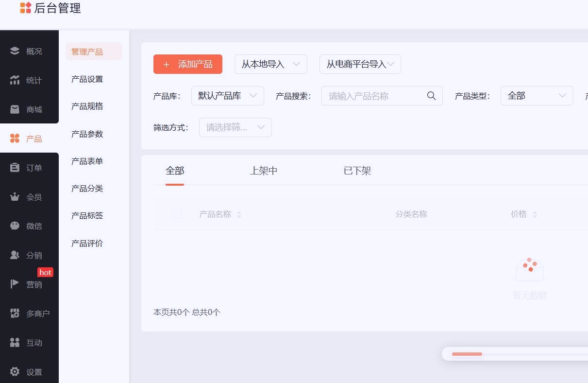Image resolution: width=588 pixels, height=383 pixels.
Task: Toggle the 价格 price sort arrows
Action: click(x=535, y=214)
